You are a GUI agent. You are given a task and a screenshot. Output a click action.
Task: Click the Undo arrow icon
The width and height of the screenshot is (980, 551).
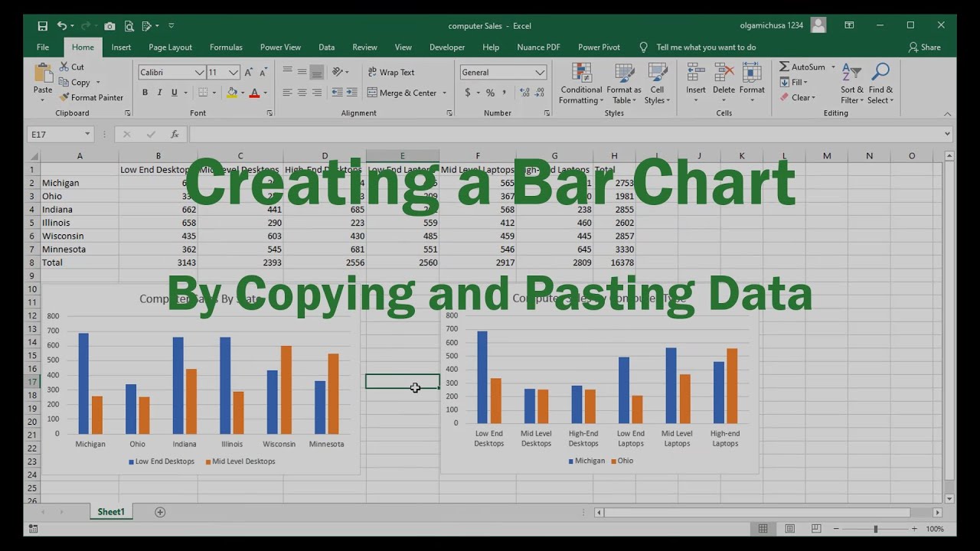point(62,26)
